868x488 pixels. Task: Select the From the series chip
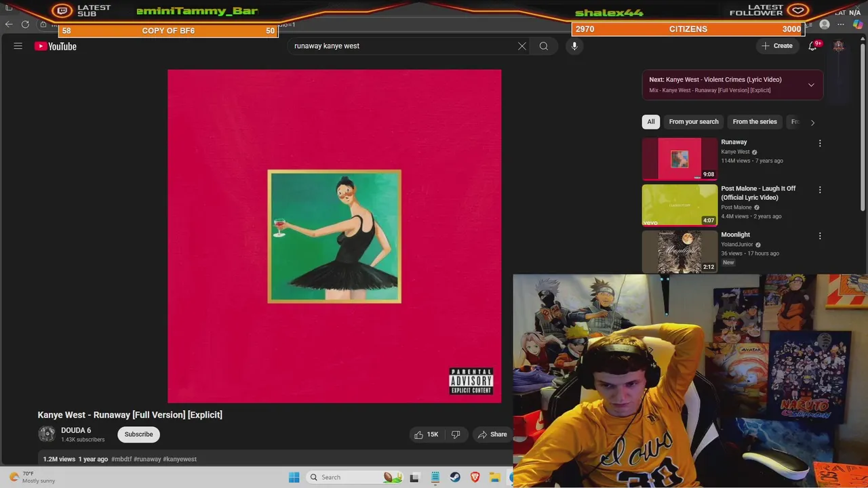click(x=755, y=122)
